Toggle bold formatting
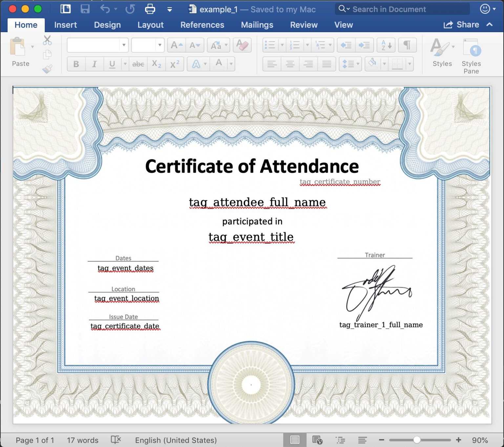The image size is (504, 447). tap(76, 64)
